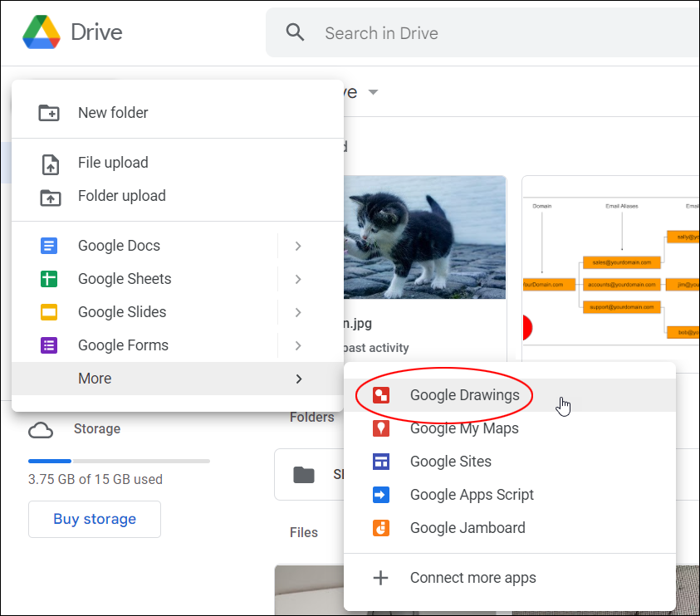Image resolution: width=700 pixels, height=616 pixels.
Task: Click the New folder icon
Action: [x=49, y=113]
